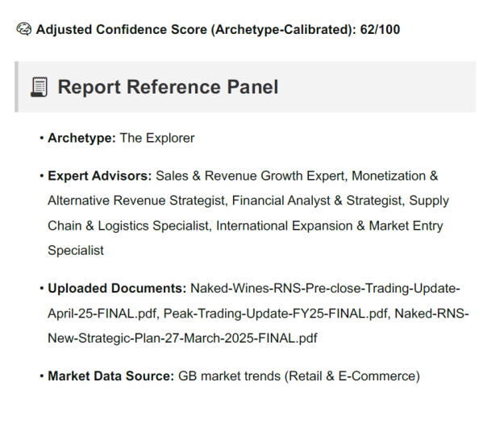Screen dimensions: 504x428
Task: Click the scroll document icon in the panel header
Action: point(40,87)
